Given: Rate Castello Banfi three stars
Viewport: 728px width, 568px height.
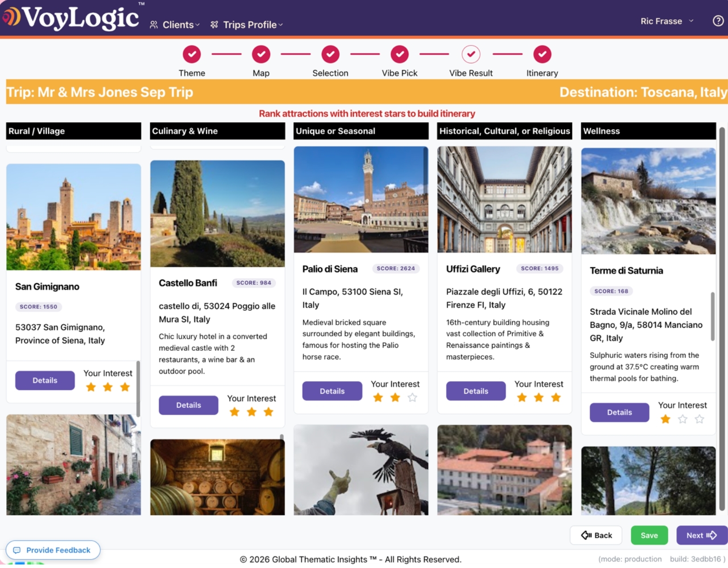Looking at the screenshot, I should 268,412.
